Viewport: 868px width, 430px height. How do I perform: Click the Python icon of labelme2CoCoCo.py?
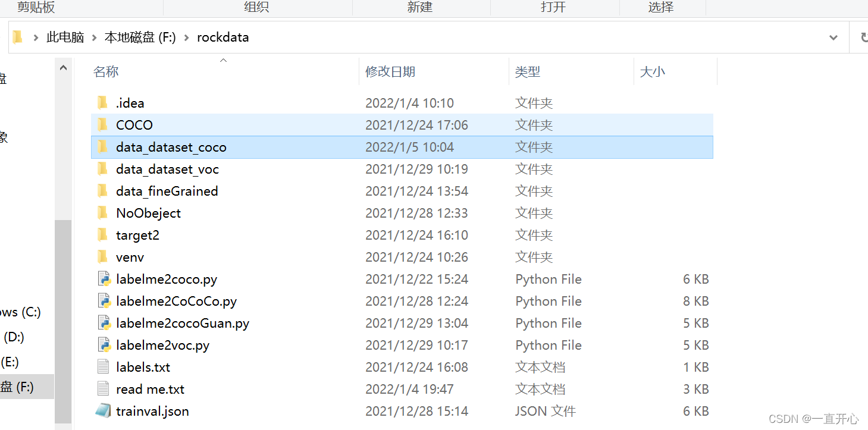(x=104, y=301)
